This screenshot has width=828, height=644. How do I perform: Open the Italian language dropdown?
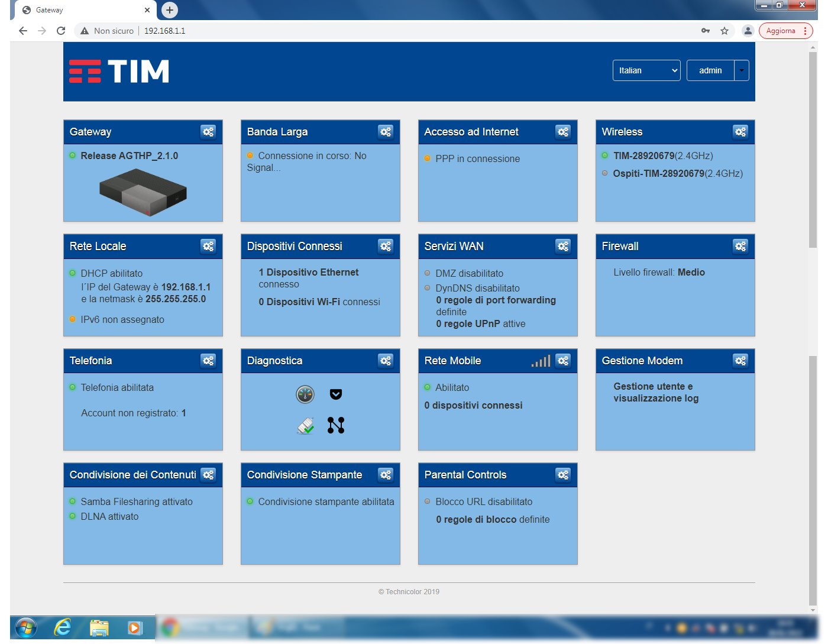pos(646,70)
